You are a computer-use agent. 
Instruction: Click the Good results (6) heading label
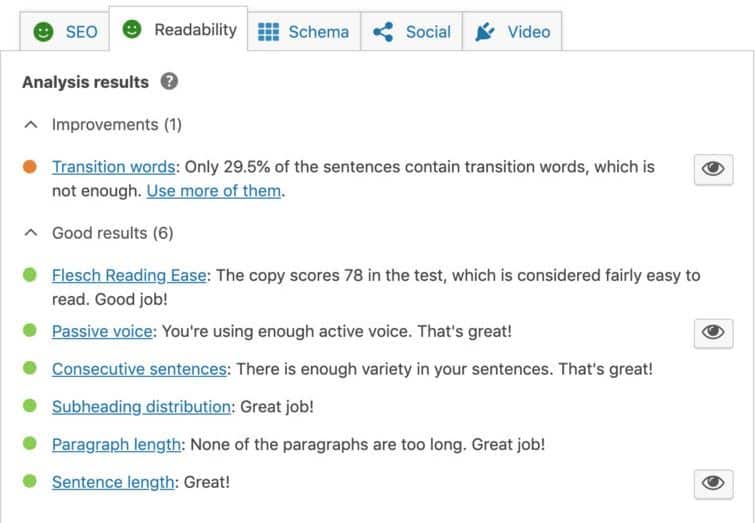pyautogui.click(x=113, y=233)
